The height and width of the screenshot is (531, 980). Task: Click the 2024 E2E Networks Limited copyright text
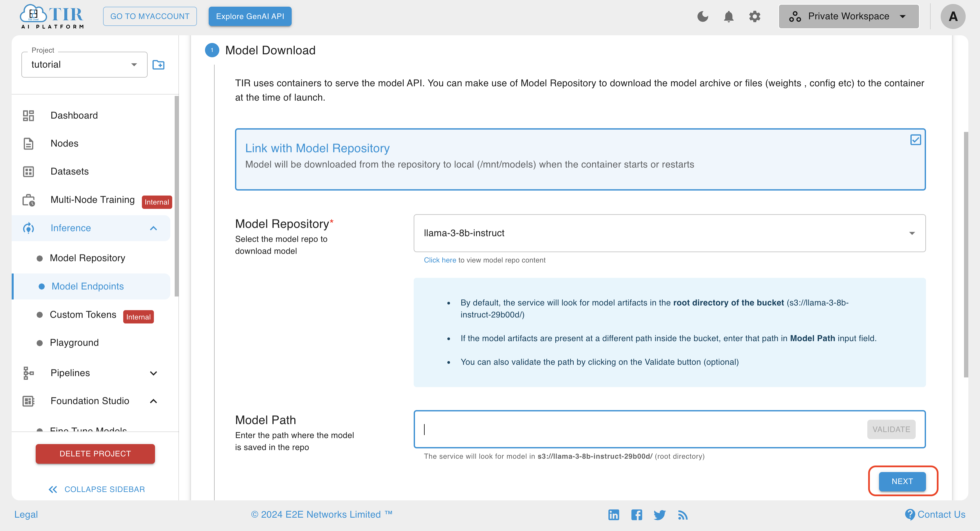coord(321,514)
